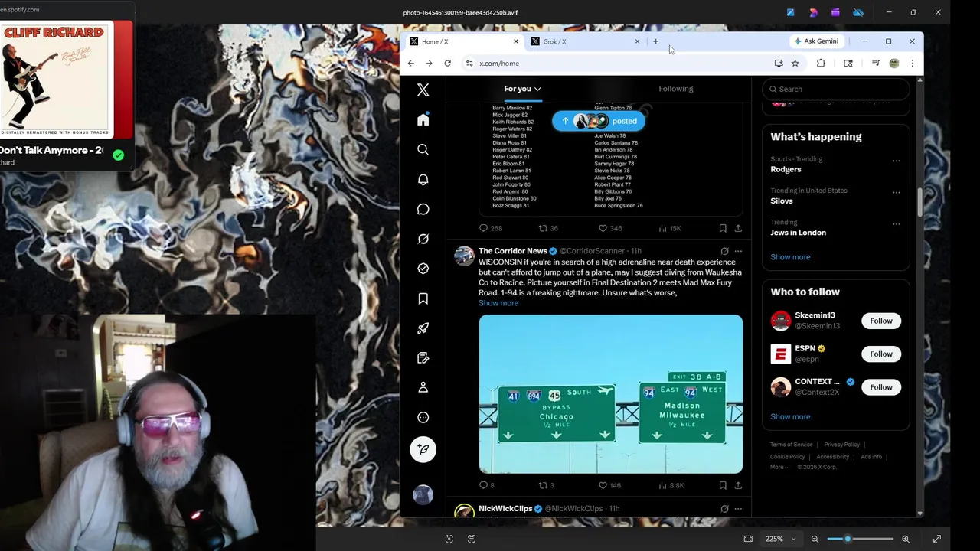Open Explore search icon in X sidebar

point(423,150)
